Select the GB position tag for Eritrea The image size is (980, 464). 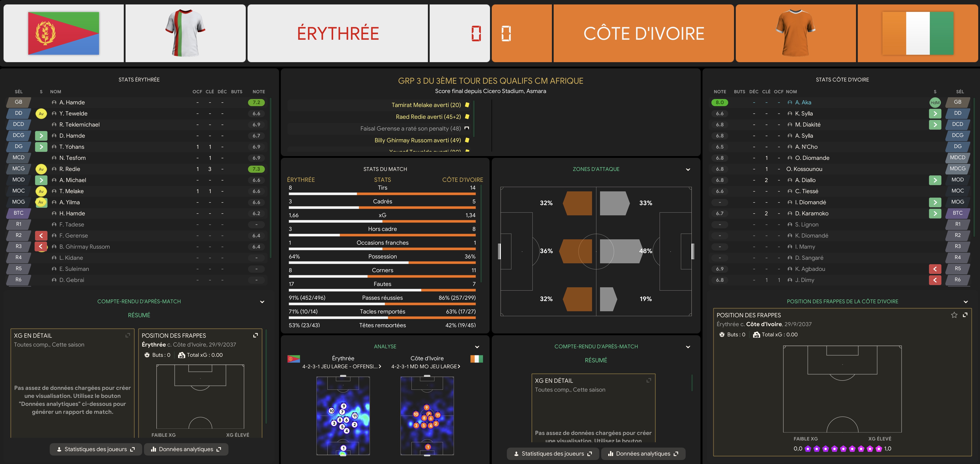click(18, 102)
